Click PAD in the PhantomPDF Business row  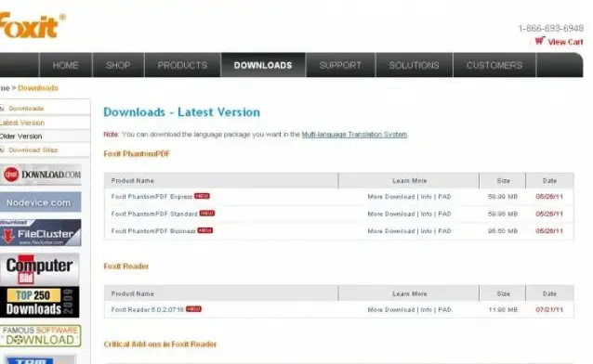[x=444, y=231]
